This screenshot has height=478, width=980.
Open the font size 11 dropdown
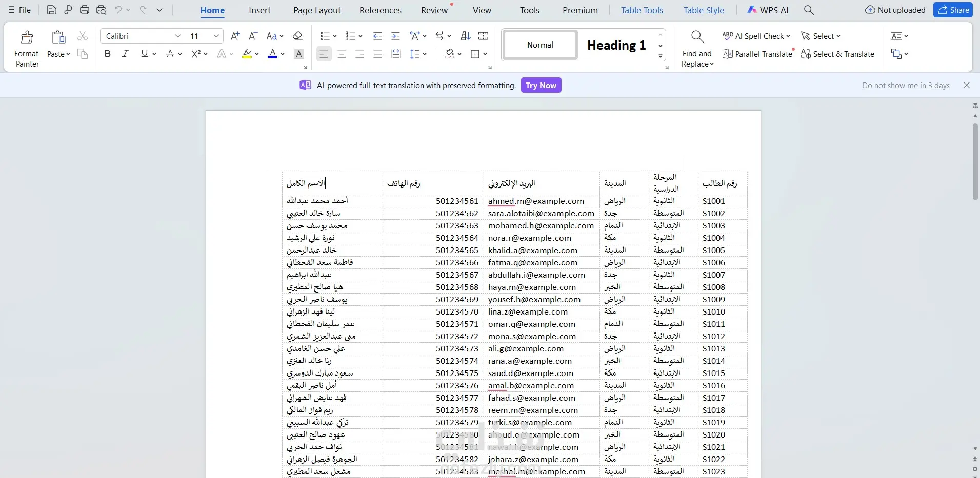pyautogui.click(x=216, y=36)
